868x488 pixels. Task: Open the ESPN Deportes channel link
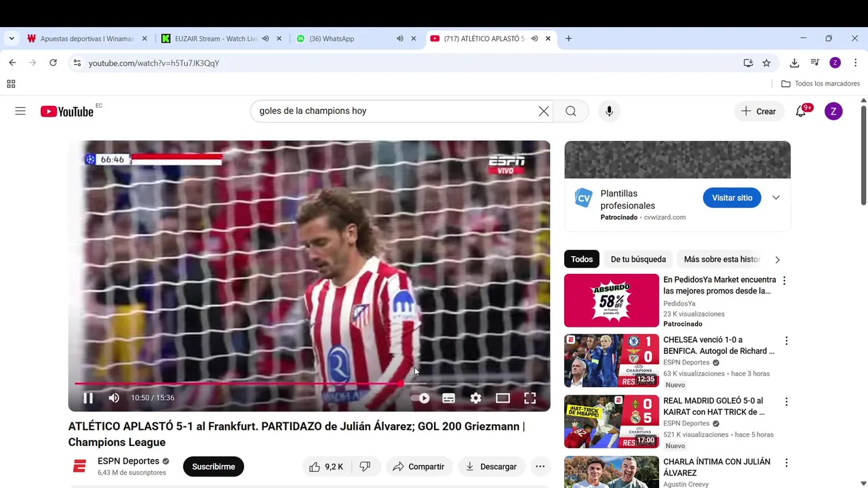(x=128, y=461)
